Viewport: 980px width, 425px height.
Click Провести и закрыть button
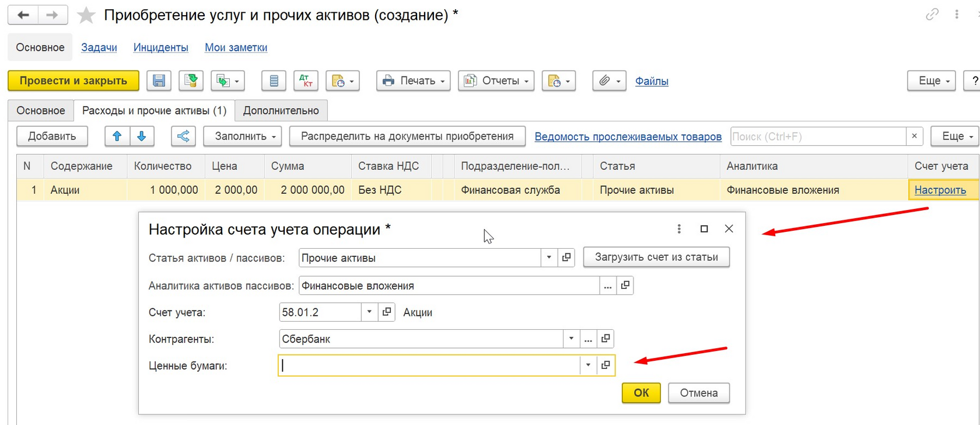[73, 81]
